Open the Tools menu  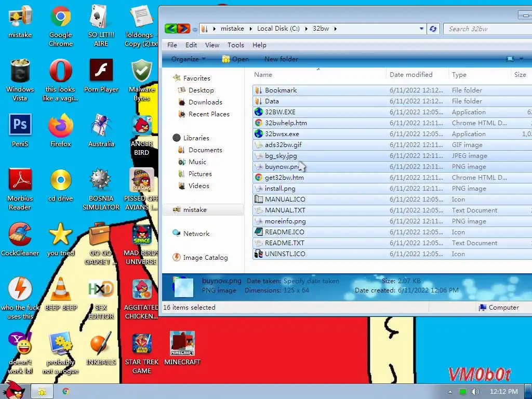(x=235, y=45)
